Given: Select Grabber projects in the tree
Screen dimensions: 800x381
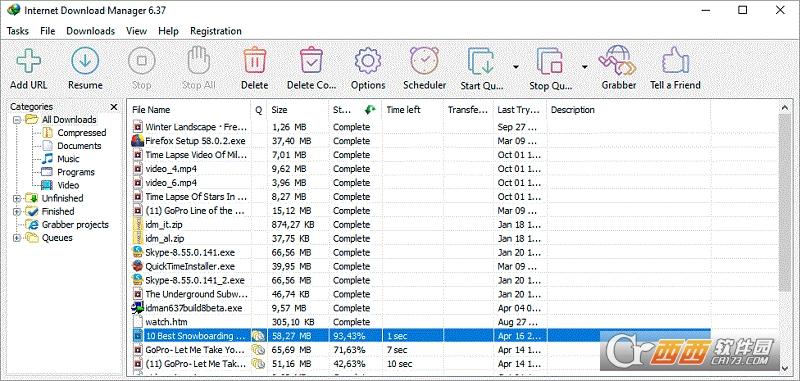Looking at the screenshot, I should click(75, 225).
